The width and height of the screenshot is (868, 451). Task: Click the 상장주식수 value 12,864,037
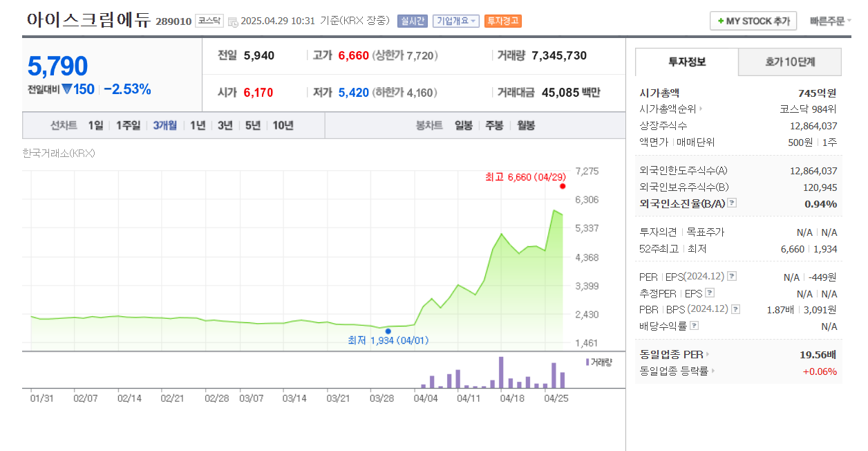[813, 125]
